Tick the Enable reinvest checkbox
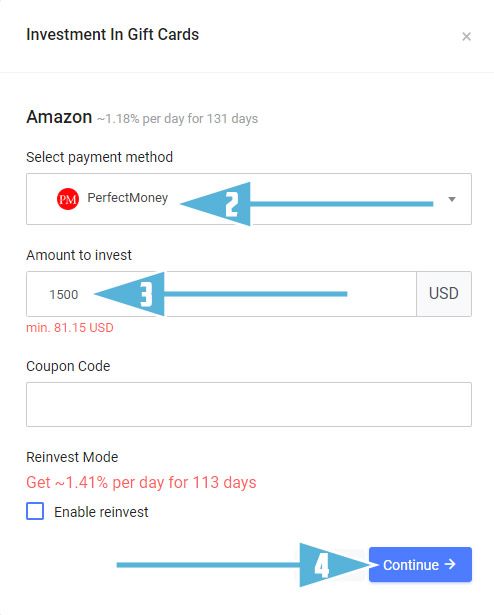494x615 pixels. point(35,511)
